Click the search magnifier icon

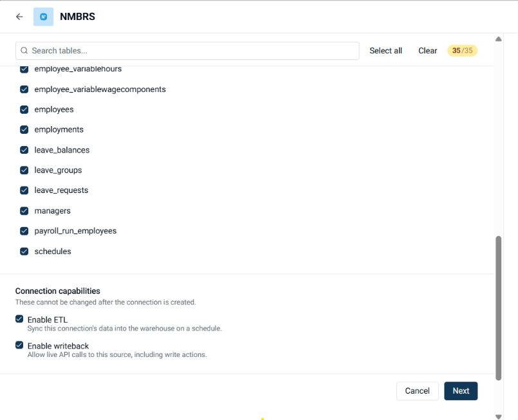[24, 51]
